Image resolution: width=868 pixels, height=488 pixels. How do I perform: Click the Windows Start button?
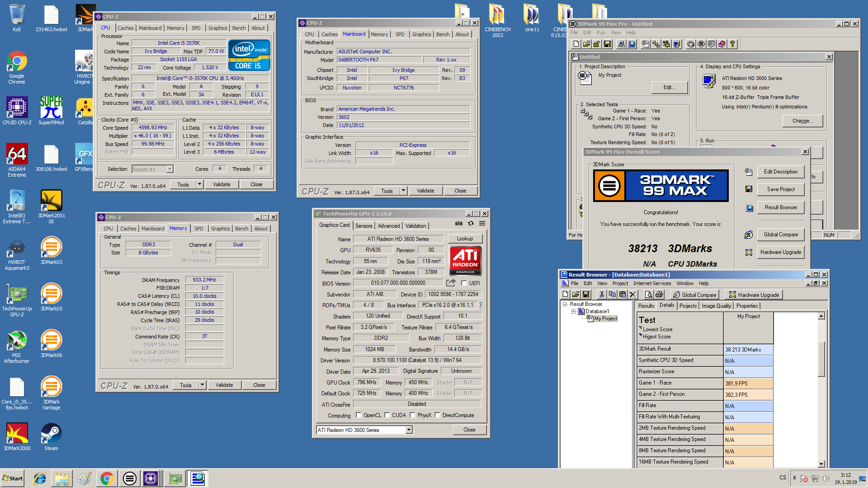pos(13,479)
